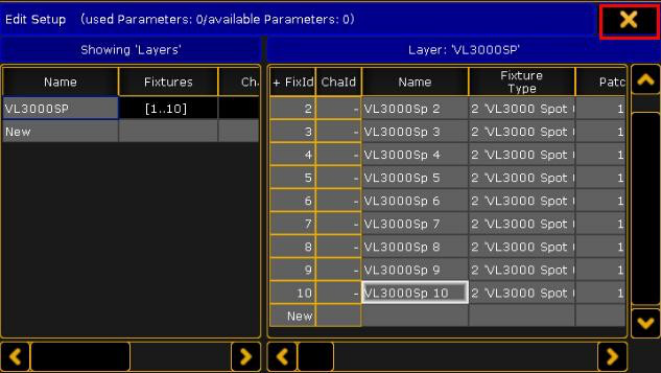661x373 pixels.
Task: Click the vertical scrollbar thumb of fixture list
Action: (x=645, y=209)
